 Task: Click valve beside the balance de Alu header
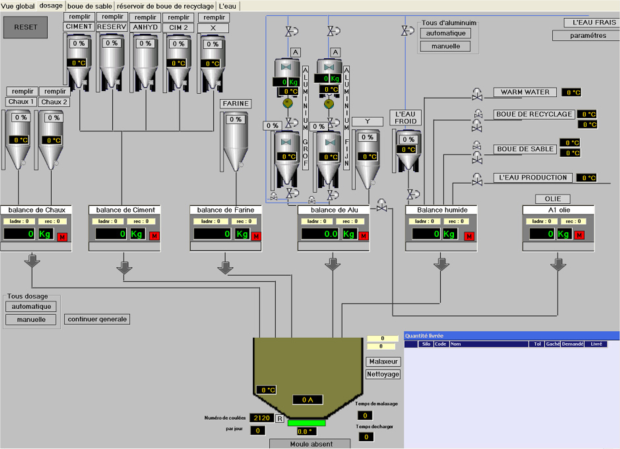(x=382, y=205)
